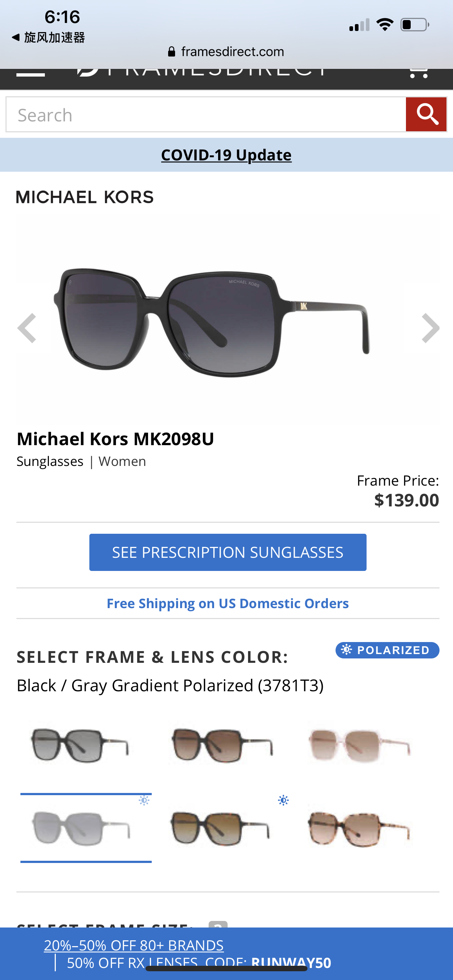Select the light tortoise pink frame swatch

coord(359,829)
